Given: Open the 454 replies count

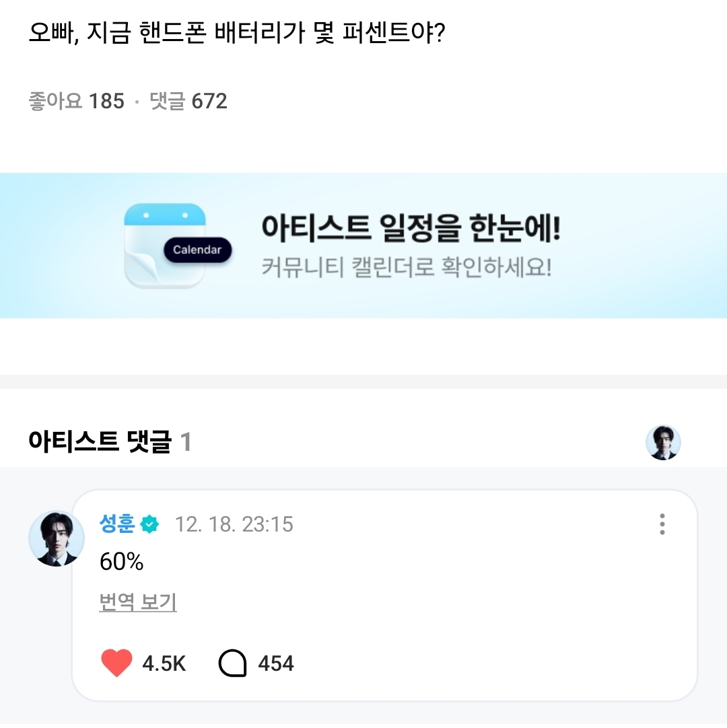Looking at the screenshot, I should pos(276,664).
